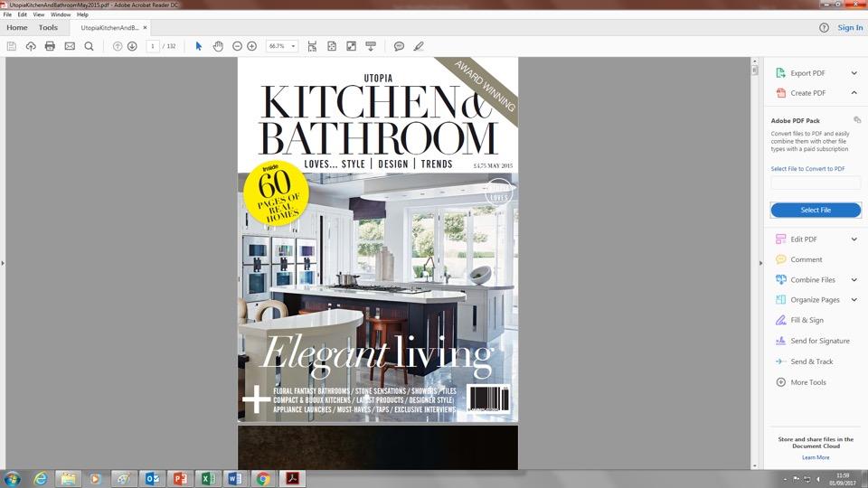
Task: Open the zoom percentage dropdown
Action: (x=293, y=46)
